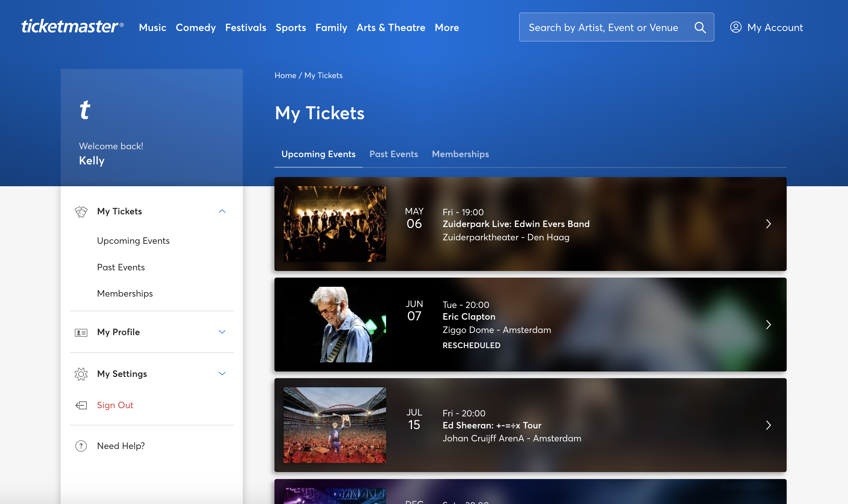
Task: Open the More menu
Action: [x=447, y=28]
